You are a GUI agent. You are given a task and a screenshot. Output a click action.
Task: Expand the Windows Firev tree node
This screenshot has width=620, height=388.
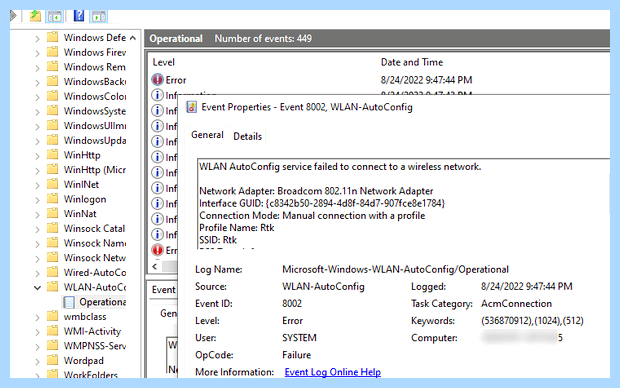(x=37, y=53)
